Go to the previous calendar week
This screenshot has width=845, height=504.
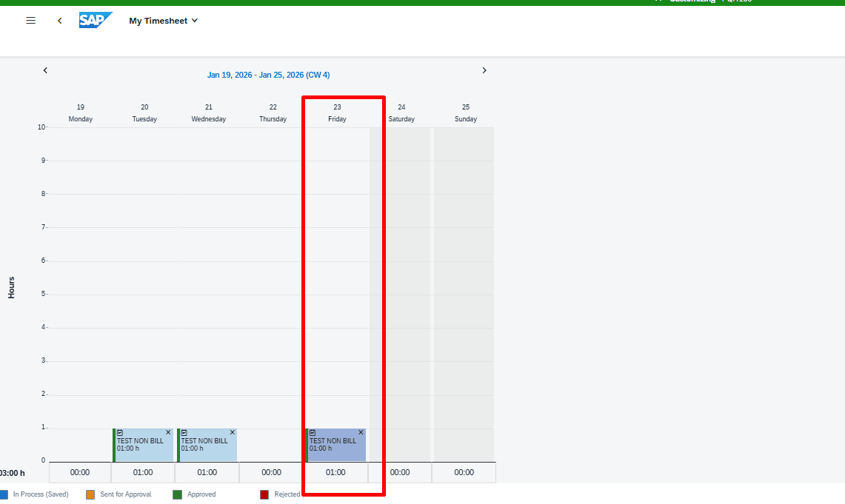coord(45,70)
